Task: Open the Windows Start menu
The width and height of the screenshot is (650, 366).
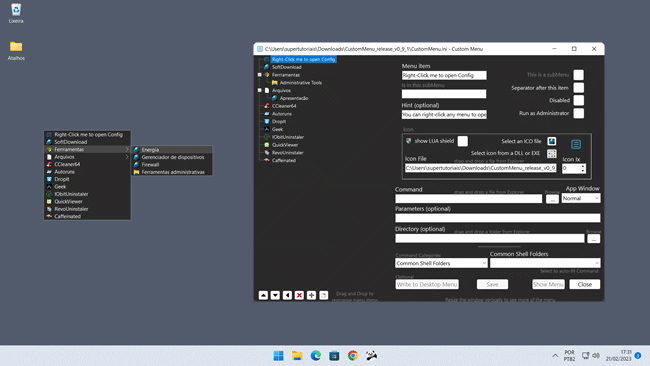Action: [279, 356]
